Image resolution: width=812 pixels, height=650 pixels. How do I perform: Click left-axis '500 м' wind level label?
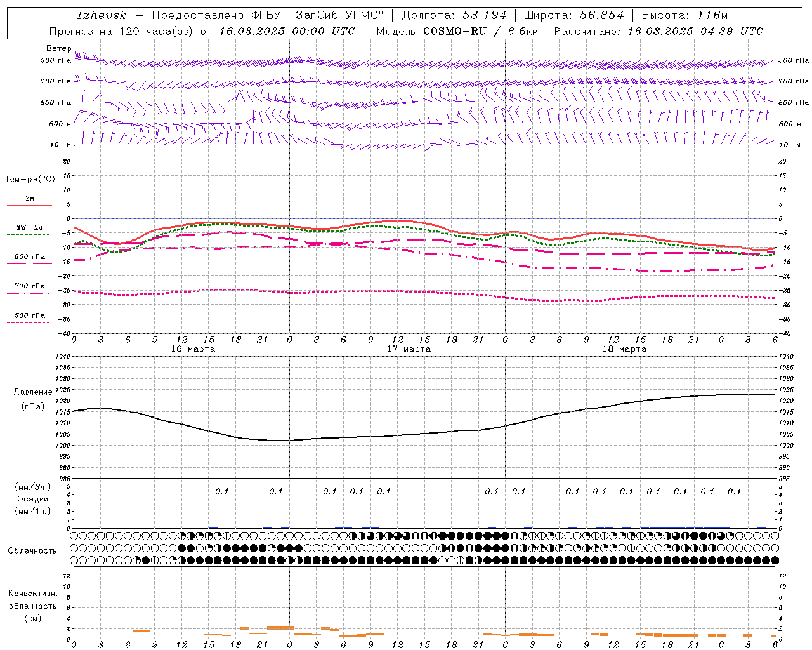point(60,124)
